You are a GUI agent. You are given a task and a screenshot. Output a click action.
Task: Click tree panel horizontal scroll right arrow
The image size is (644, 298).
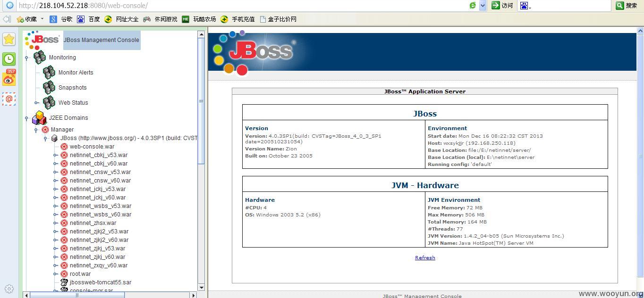coord(194,295)
